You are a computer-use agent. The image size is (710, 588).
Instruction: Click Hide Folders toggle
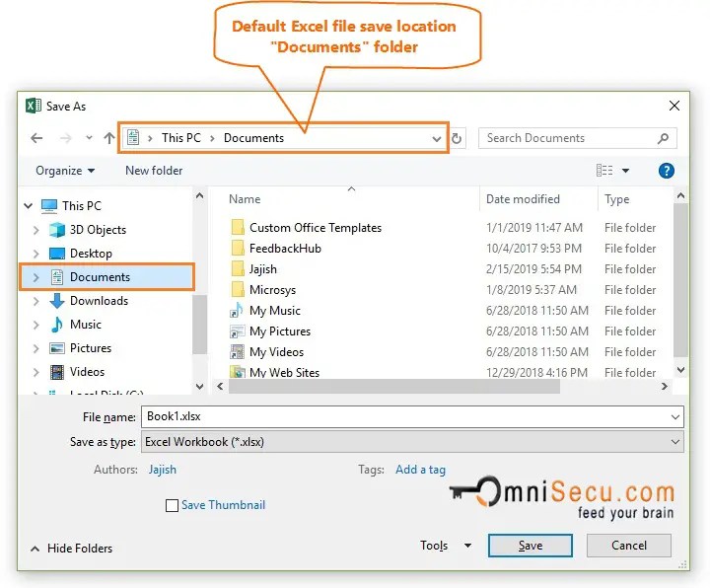tap(72, 549)
